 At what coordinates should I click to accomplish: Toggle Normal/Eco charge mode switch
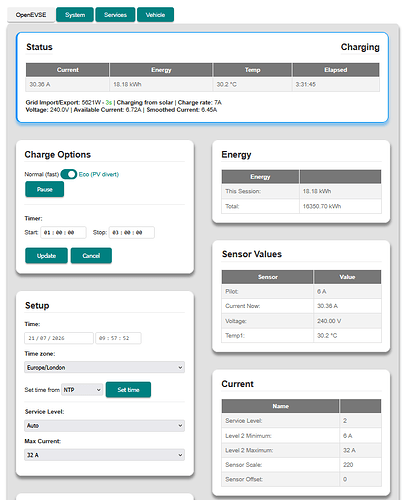[69, 174]
